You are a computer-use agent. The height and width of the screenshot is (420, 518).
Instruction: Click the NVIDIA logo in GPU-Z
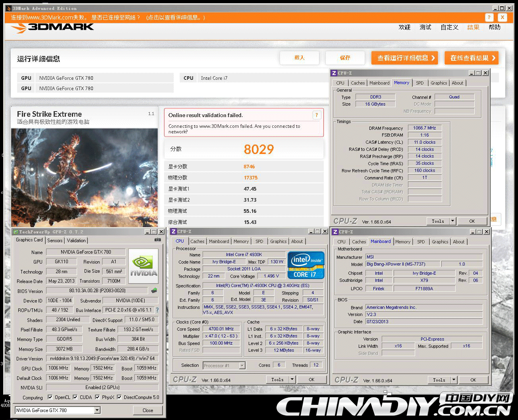pos(144,266)
